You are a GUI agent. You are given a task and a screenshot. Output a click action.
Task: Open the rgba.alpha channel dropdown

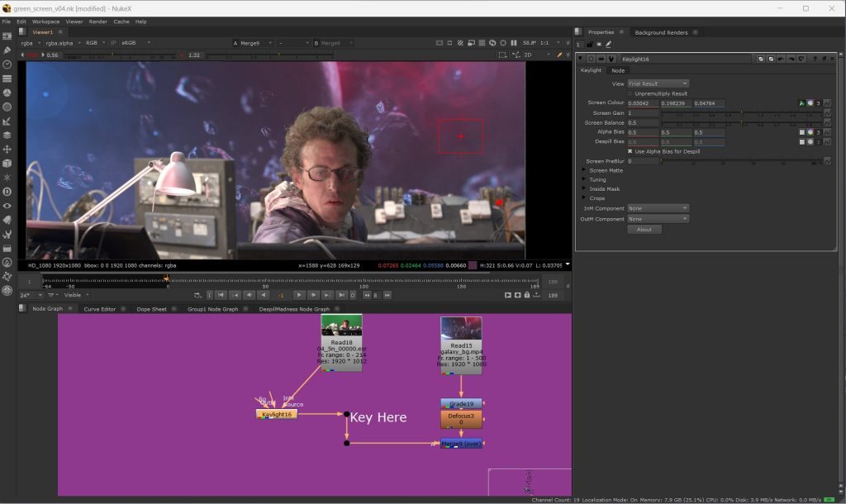click(63, 43)
